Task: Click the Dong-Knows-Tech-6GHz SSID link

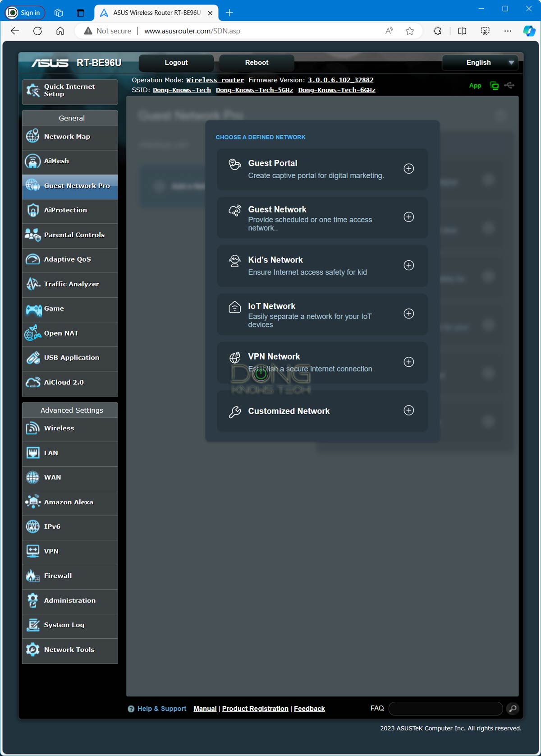Action: pyautogui.click(x=337, y=90)
